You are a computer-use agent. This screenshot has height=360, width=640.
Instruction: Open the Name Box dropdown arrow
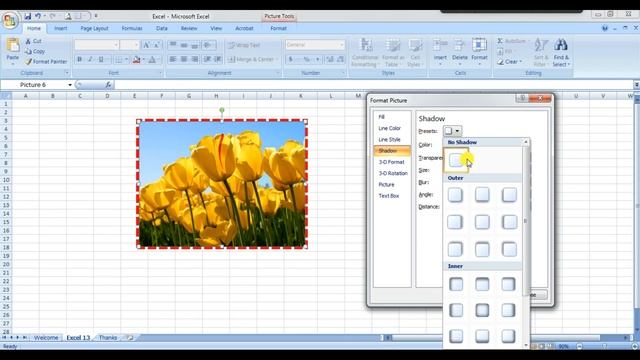[x=70, y=85]
